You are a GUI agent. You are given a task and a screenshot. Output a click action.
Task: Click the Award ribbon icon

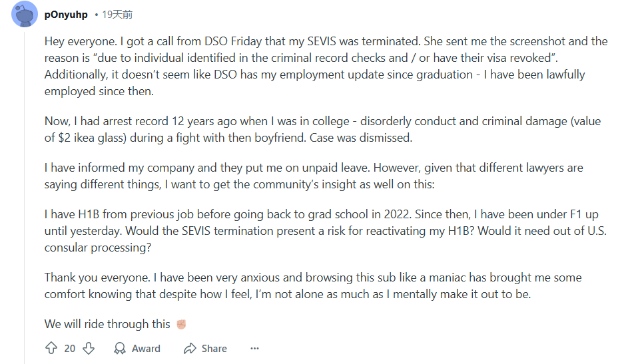(120, 348)
